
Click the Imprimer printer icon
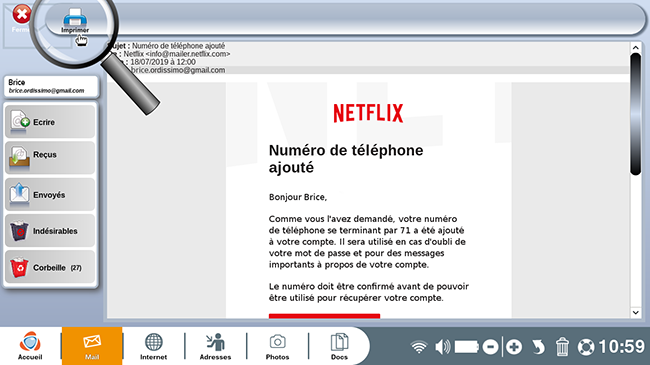75,20
